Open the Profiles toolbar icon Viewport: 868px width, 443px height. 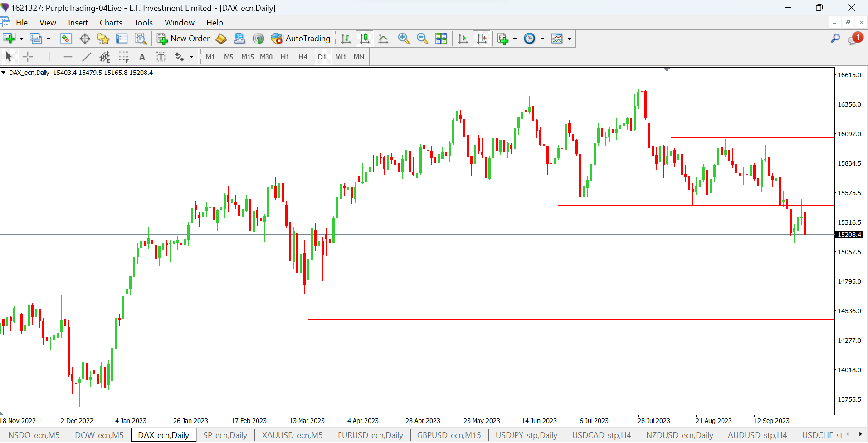36,39
